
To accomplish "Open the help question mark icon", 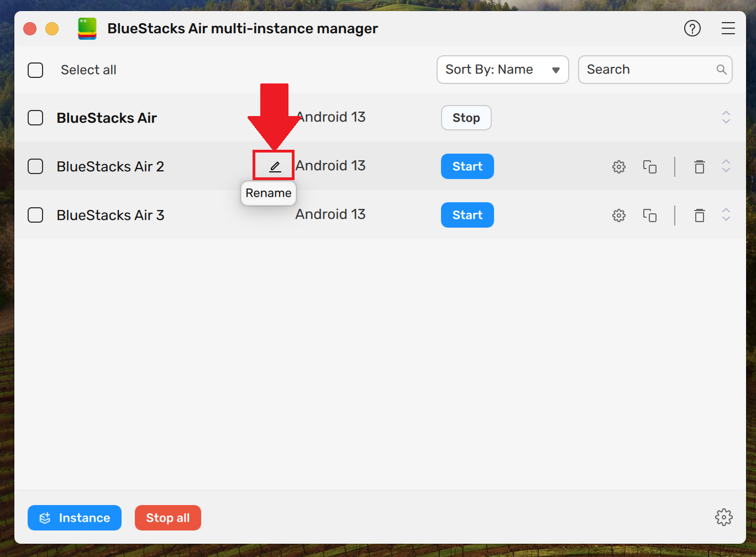I will tap(692, 28).
